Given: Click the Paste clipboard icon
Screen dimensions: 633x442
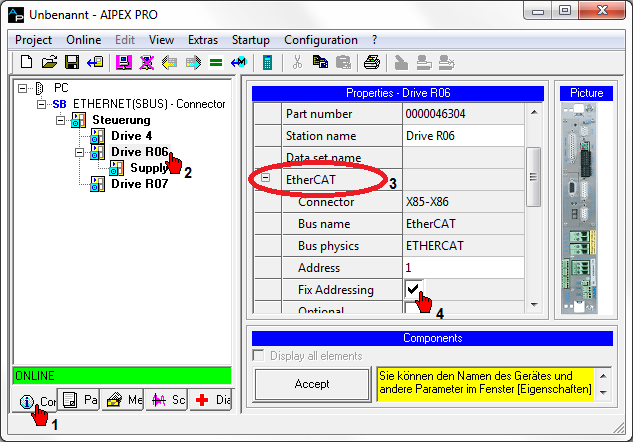Looking at the screenshot, I should pos(343,63).
